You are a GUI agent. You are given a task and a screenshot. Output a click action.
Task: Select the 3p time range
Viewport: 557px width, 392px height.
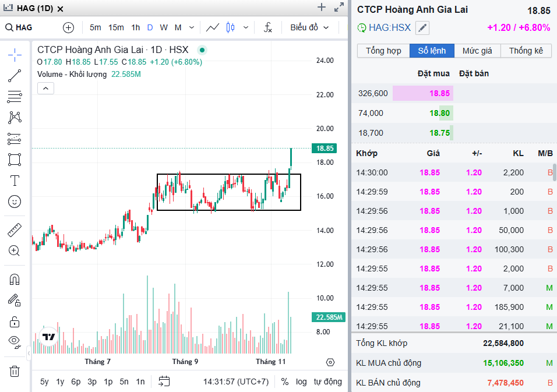(92, 382)
